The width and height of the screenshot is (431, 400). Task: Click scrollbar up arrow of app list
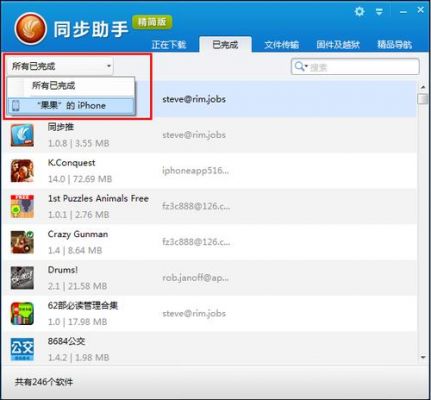(x=423, y=87)
